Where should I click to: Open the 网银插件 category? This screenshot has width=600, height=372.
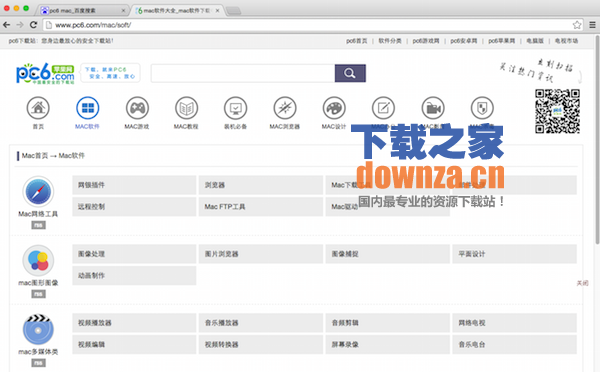click(134, 185)
